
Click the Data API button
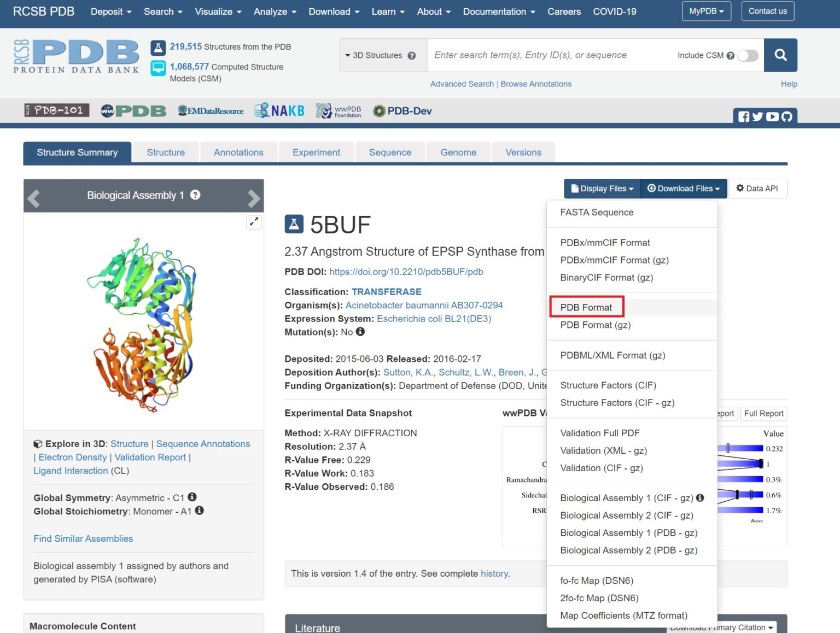tap(757, 189)
